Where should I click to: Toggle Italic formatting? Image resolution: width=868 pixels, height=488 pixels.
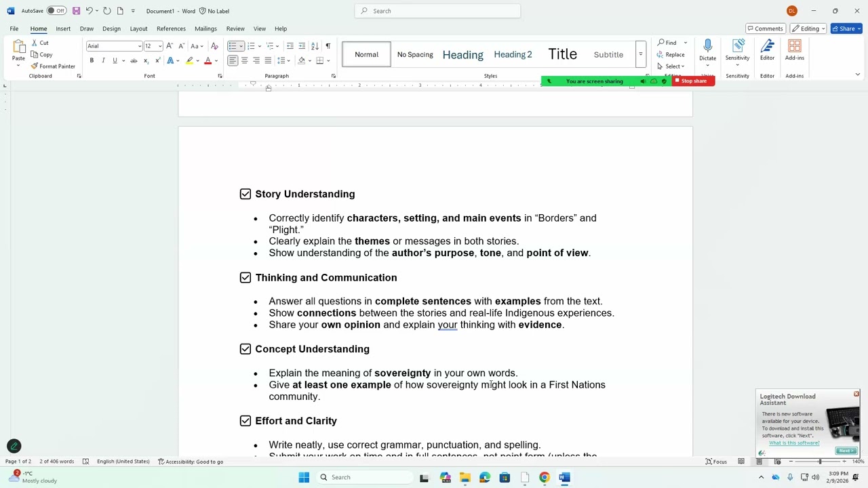(103, 60)
